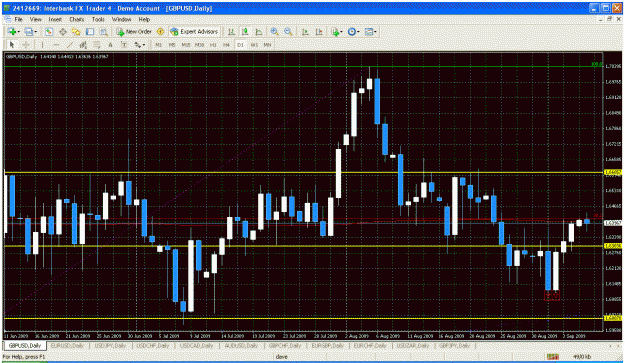The image size is (625, 363).
Task: Choose the horizontal line drawing tool
Action: (x=56, y=45)
